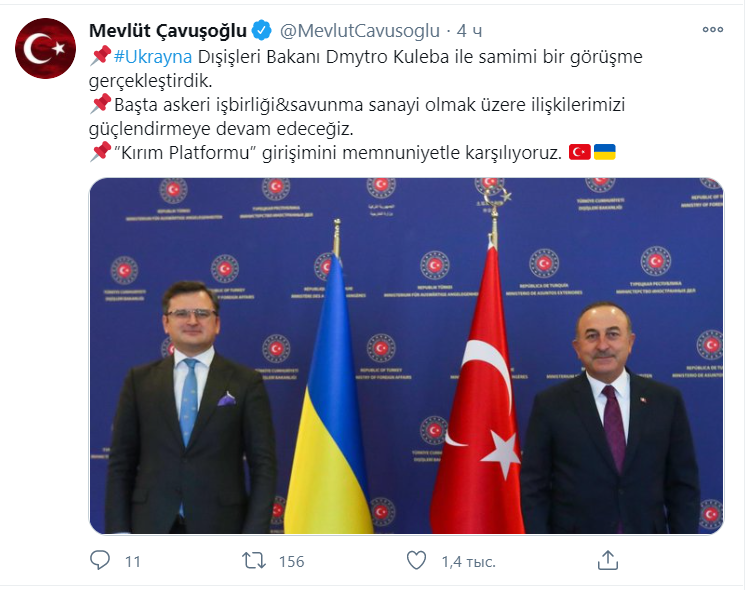Like the tweet with the heart icon
Image resolution: width=747 pixels, height=590 pixels.
point(416,560)
